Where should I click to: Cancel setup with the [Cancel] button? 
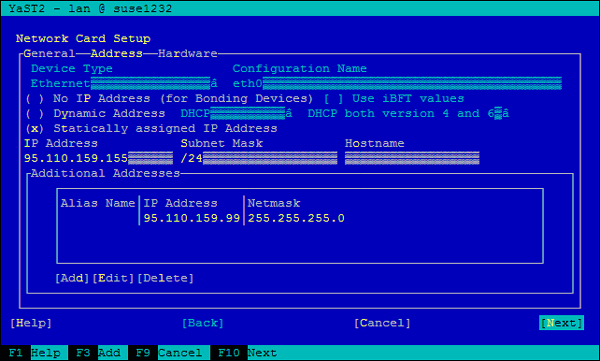(x=382, y=323)
